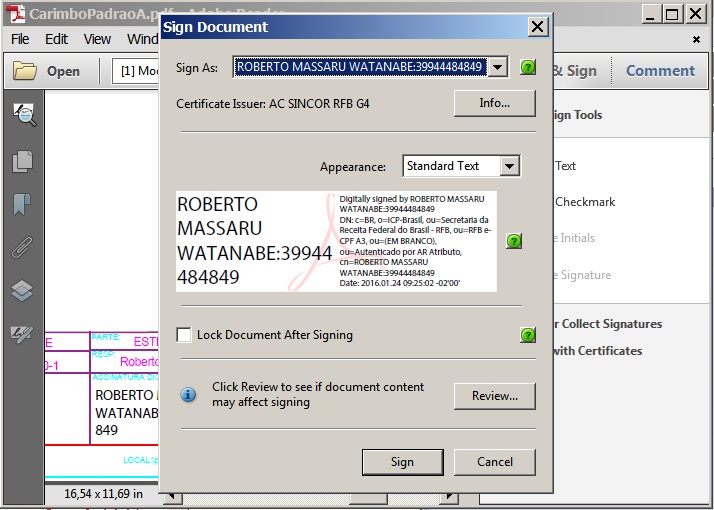Select the Add Checkmark tool
The image size is (714, 510).
tap(585, 202)
